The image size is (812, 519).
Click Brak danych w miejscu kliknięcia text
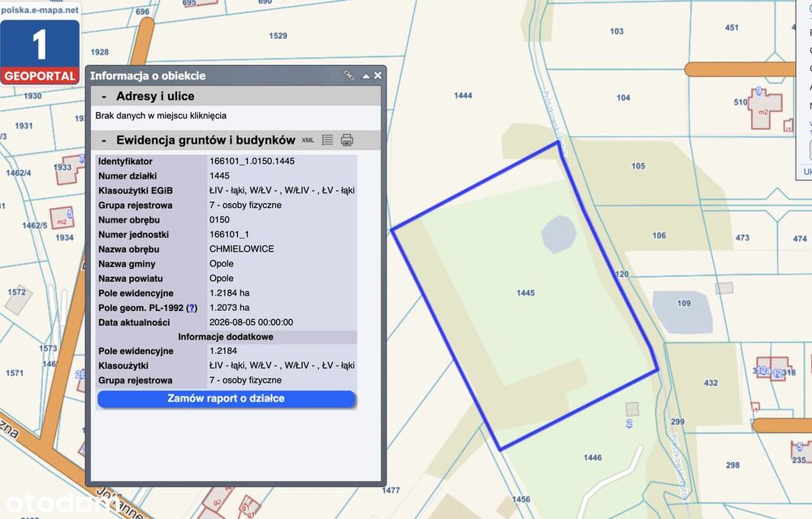click(x=161, y=116)
